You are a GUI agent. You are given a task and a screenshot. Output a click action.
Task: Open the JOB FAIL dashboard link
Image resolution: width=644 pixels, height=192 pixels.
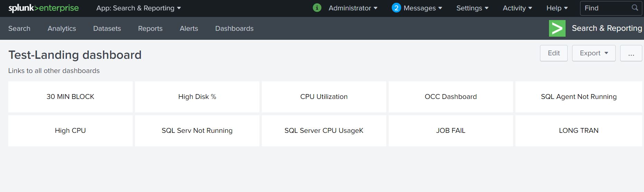coord(451,131)
